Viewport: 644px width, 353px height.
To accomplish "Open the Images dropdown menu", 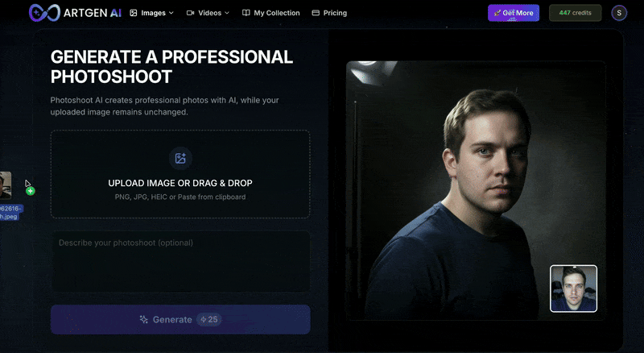I will tap(152, 13).
